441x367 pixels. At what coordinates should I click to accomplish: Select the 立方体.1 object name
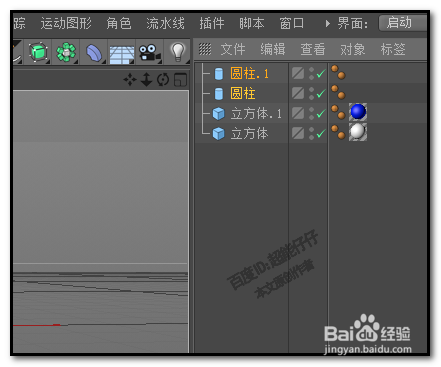click(256, 114)
